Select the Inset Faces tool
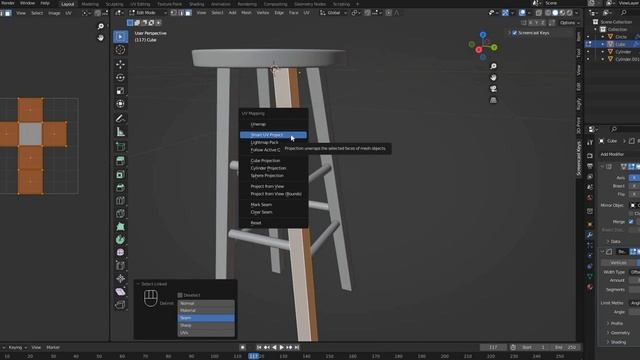 (x=120, y=174)
